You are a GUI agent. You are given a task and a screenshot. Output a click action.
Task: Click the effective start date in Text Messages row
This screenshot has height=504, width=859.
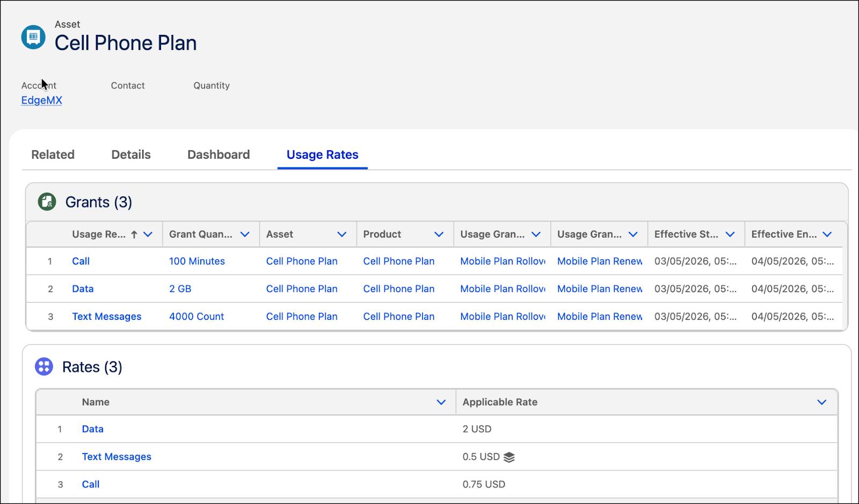tap(696, 317)
